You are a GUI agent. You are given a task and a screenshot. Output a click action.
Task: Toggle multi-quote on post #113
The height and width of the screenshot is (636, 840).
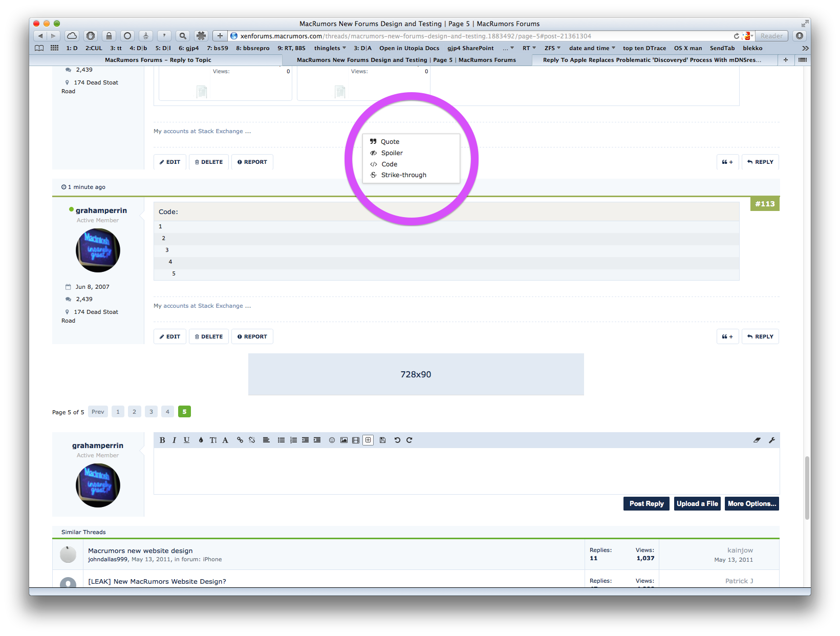pyautogui.click(x=727, y=336)
